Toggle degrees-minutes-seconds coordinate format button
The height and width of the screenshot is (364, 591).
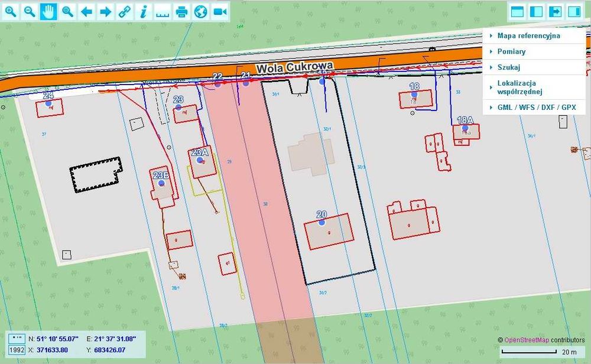click(17, 339)
